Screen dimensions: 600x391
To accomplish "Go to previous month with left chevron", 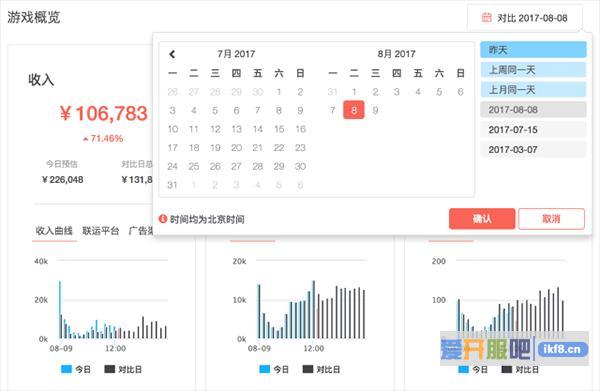I will click(x=172, y=54).
